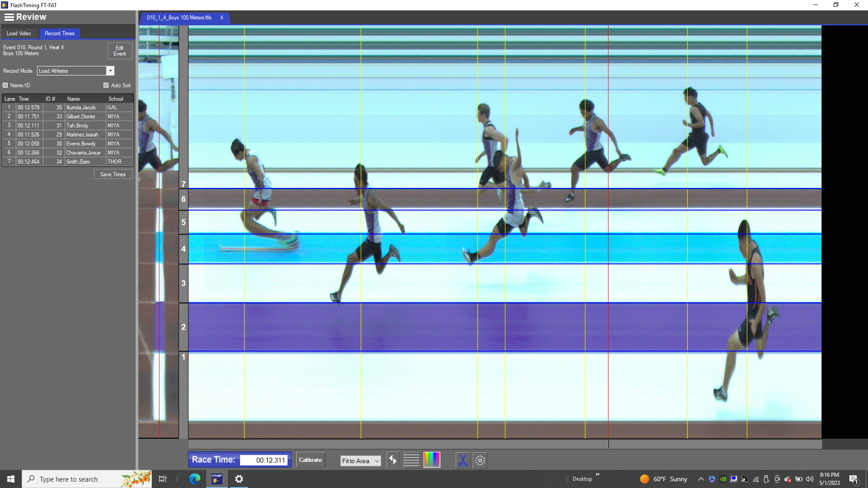Click the Time column header
Screen dimensions: 868x488
pos(24,99)
